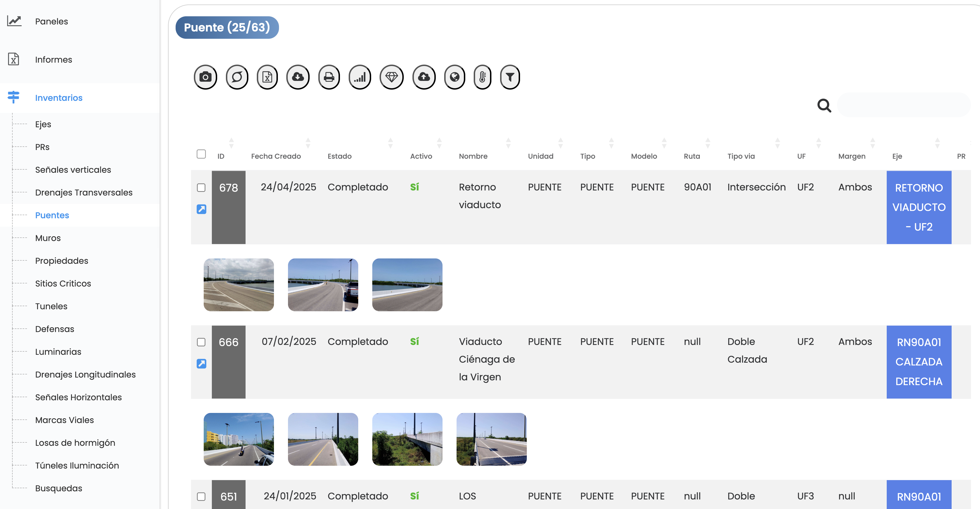The height and width of the screenshot is (509, 980).
Task: Open Muros in Inventarios menu
Action: pyautogui.click(x=48, y=238)
